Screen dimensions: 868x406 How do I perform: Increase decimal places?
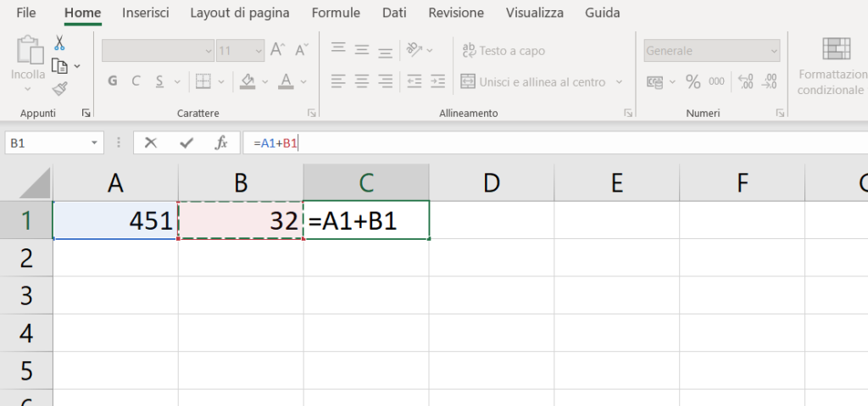tap(746, 82)
